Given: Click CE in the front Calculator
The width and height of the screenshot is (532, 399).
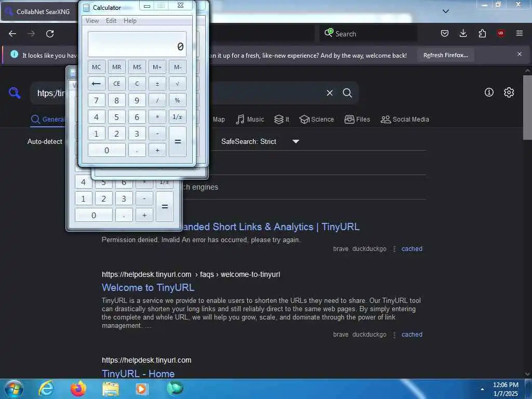Looking at the screenshot, I should [x=117, y=84].
